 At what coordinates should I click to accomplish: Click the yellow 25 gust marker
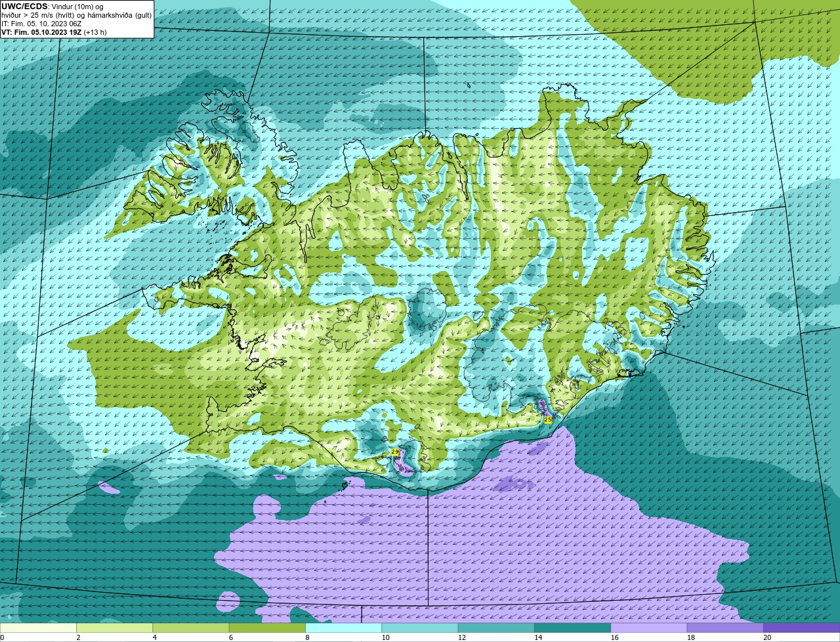coord(548,419)
